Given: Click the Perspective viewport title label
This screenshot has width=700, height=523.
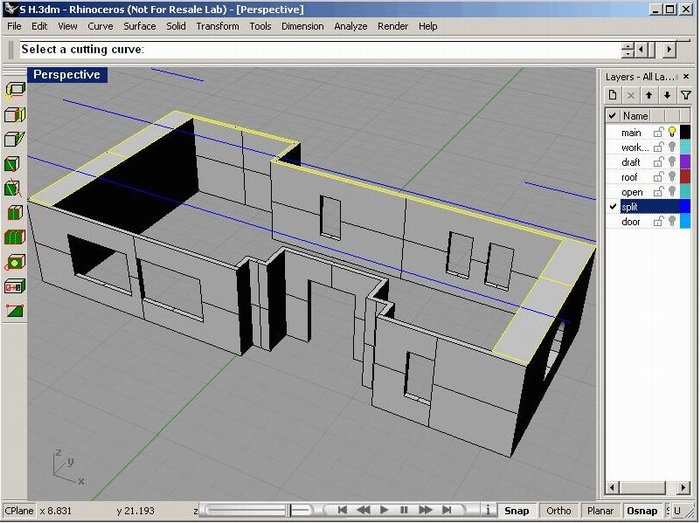Looking at the screenshot, I should coord(67,75).
